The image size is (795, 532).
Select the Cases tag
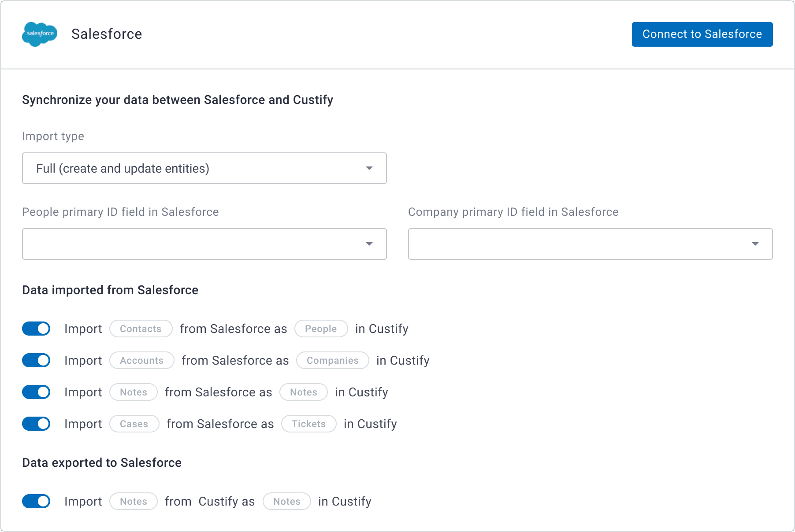(134, 424)
